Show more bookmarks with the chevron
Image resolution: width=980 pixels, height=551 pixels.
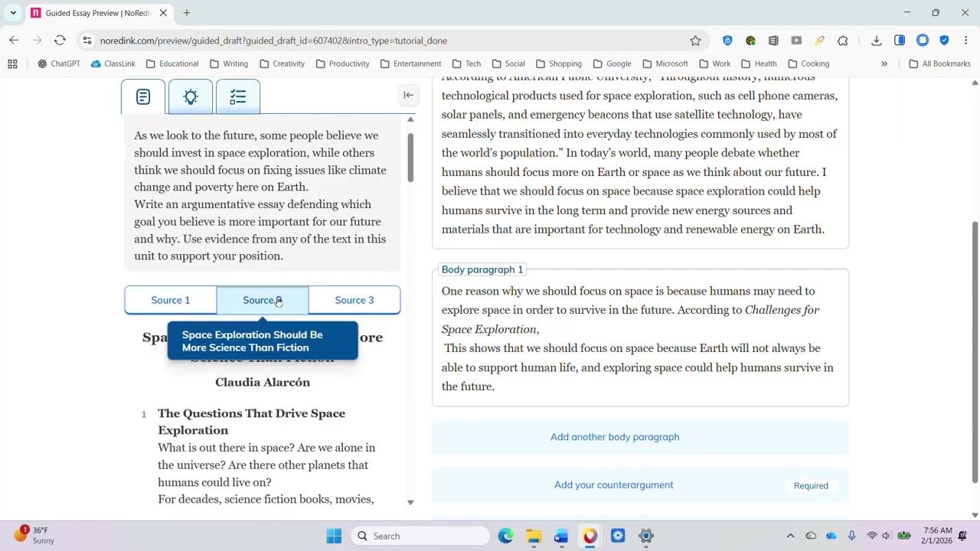(884, 64)
